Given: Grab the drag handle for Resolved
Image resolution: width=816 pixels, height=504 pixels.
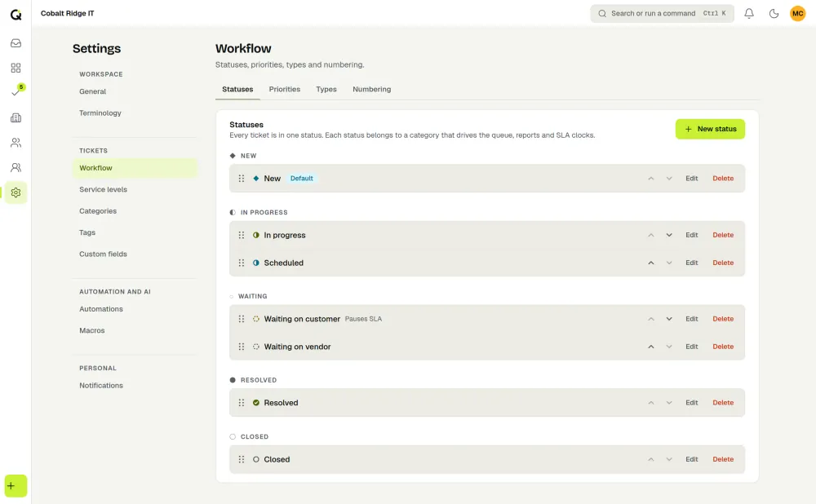Looking at the screenshot, I should 242,403.
